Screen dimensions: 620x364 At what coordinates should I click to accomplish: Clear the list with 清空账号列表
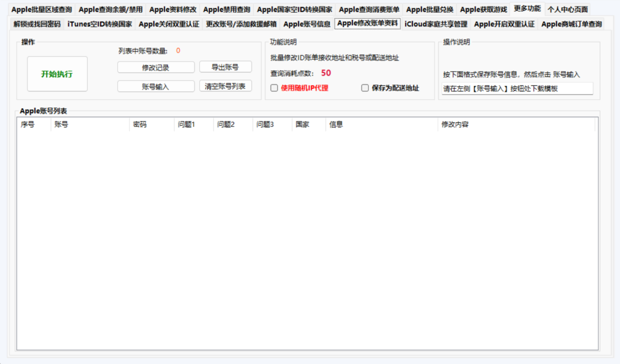coord(225,86)
